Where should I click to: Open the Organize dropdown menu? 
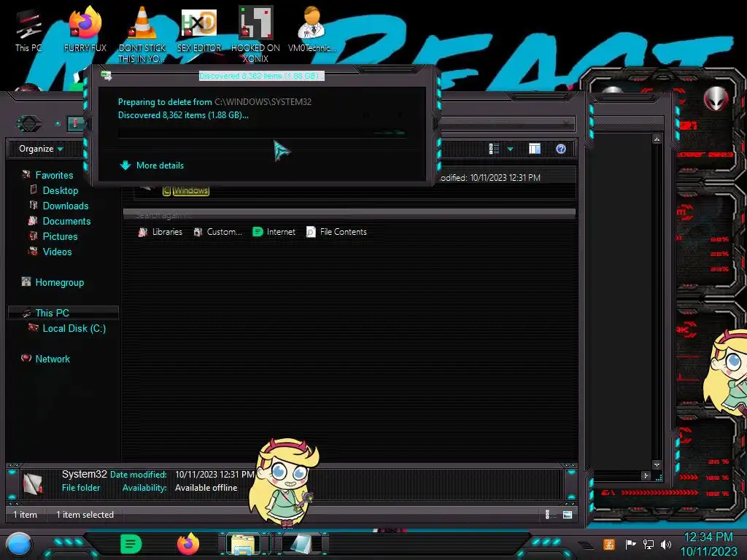tap(41, 149)
